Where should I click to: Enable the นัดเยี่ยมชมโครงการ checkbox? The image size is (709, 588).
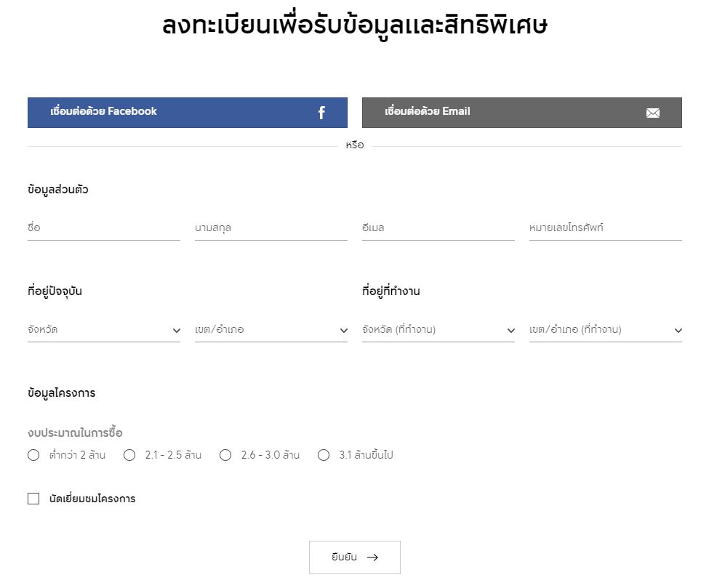coord(33,499)
